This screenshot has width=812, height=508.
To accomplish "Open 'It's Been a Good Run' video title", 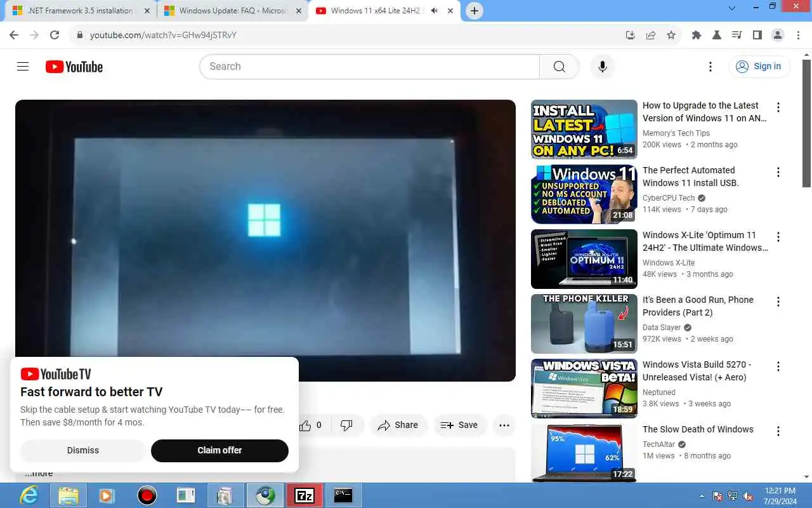I will point(698,306).
